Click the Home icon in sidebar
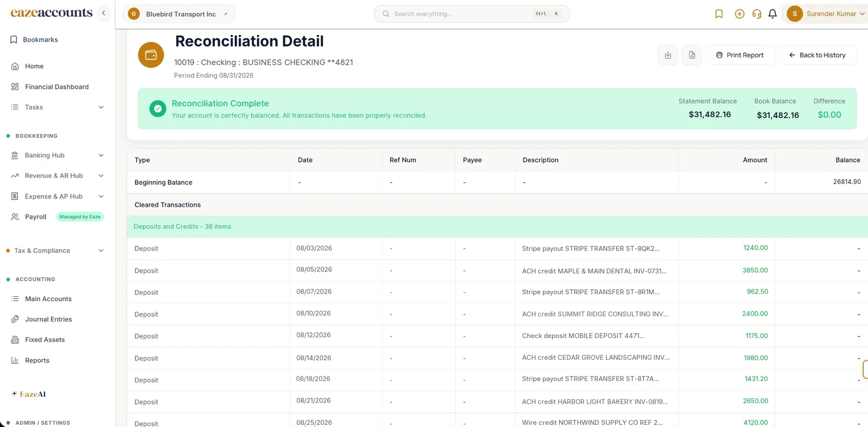This screenshot has width=868, height=427. click(15, 66)
